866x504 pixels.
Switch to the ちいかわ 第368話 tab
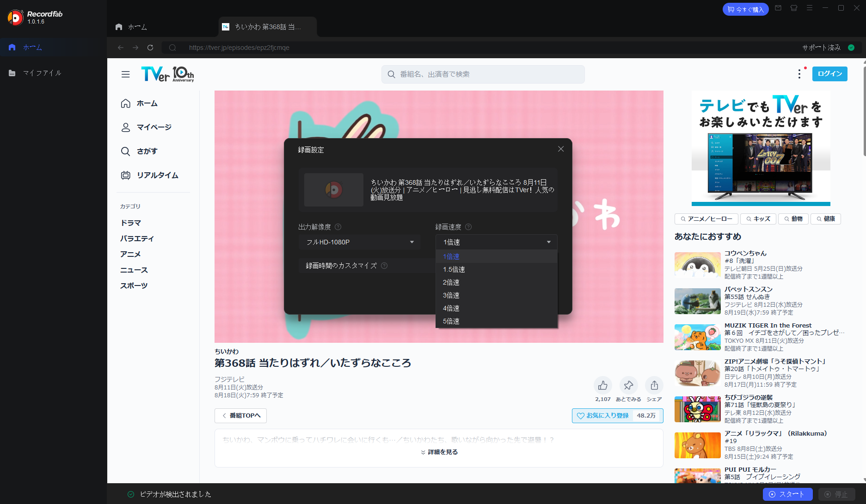click(x=267, y=27)
